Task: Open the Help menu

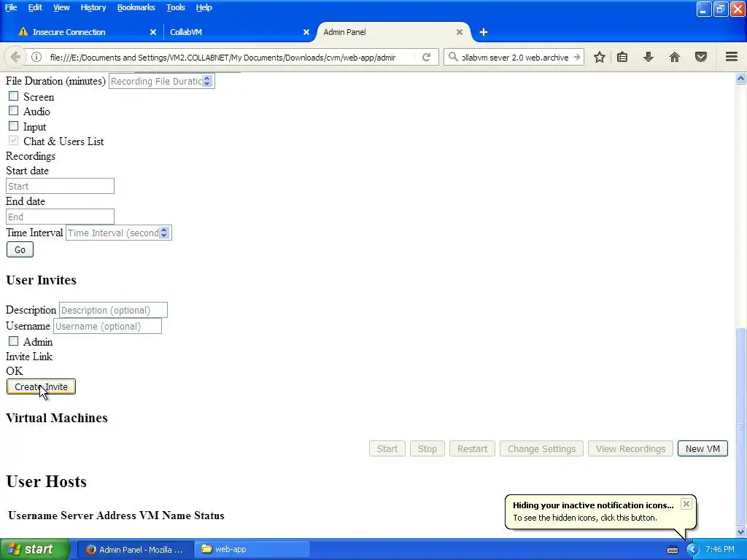Action: [204, 7]
